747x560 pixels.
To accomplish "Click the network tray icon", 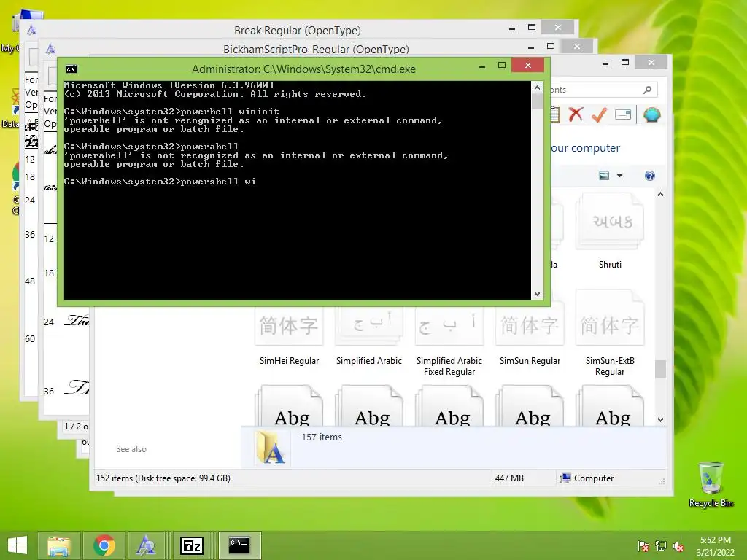I will tap(661, 546).
